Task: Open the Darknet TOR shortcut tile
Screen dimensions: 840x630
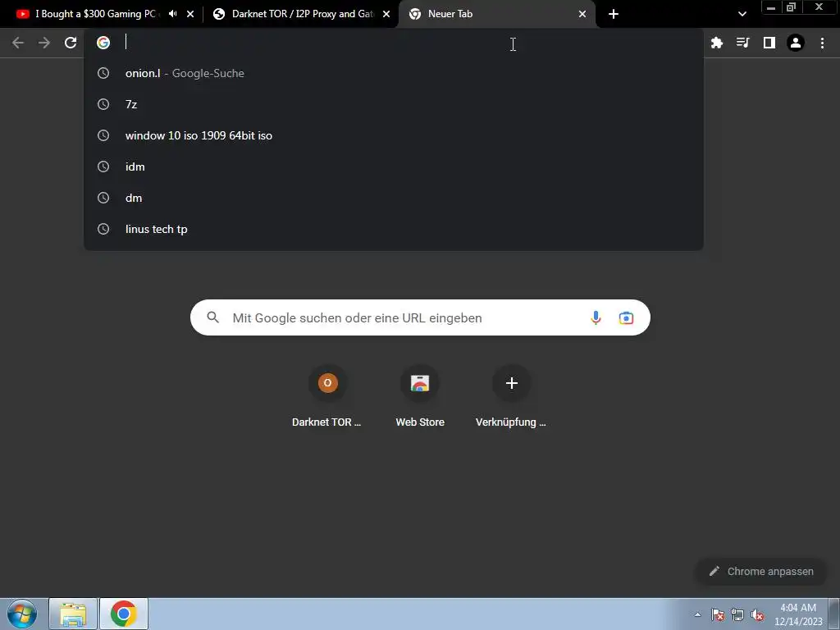Action: tap(327, 396)
